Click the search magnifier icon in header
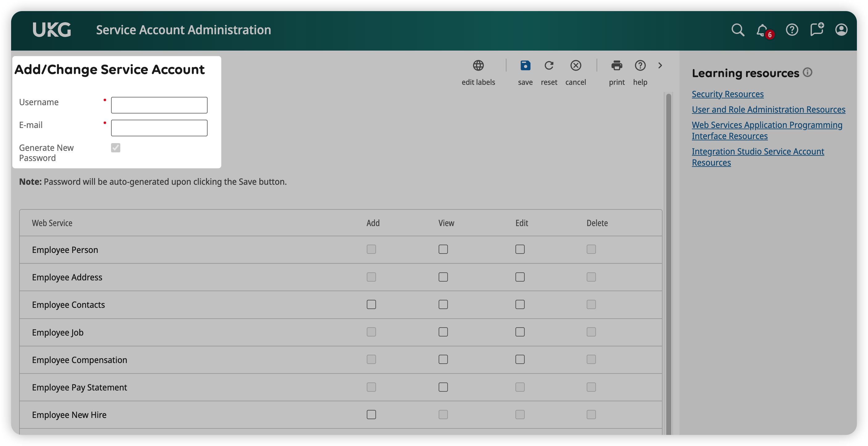868x446 pixels. coord(737,30)
